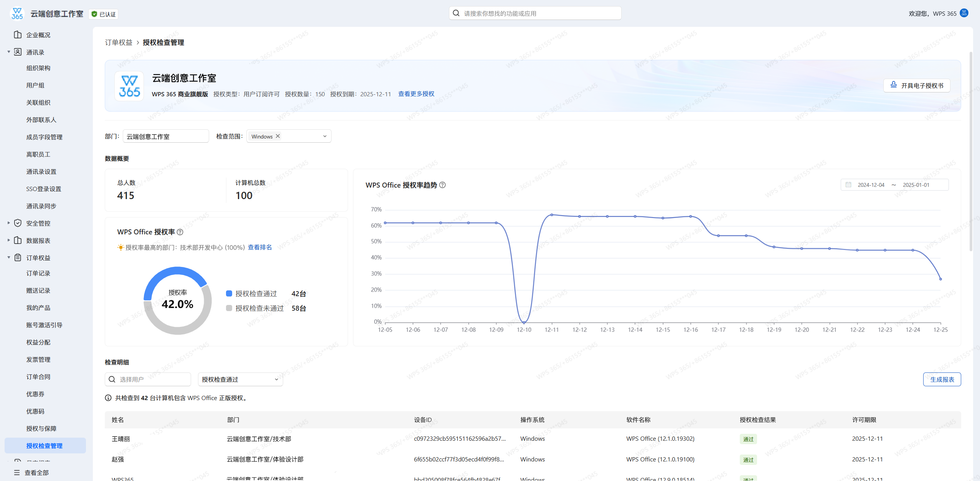
Task: Click the stamp icon on 开具电子授权书
Action: pyautogui.click(x=894, y=85)
